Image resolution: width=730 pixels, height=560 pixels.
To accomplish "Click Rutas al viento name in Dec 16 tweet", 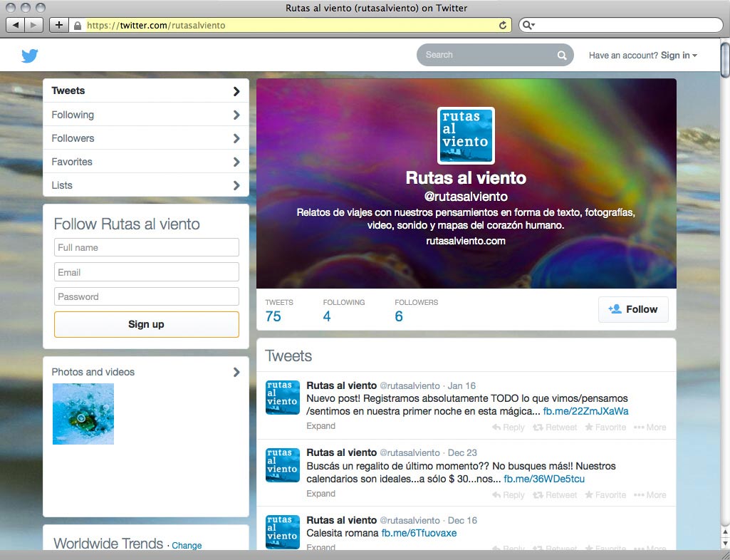I will [x=341, y=520].
